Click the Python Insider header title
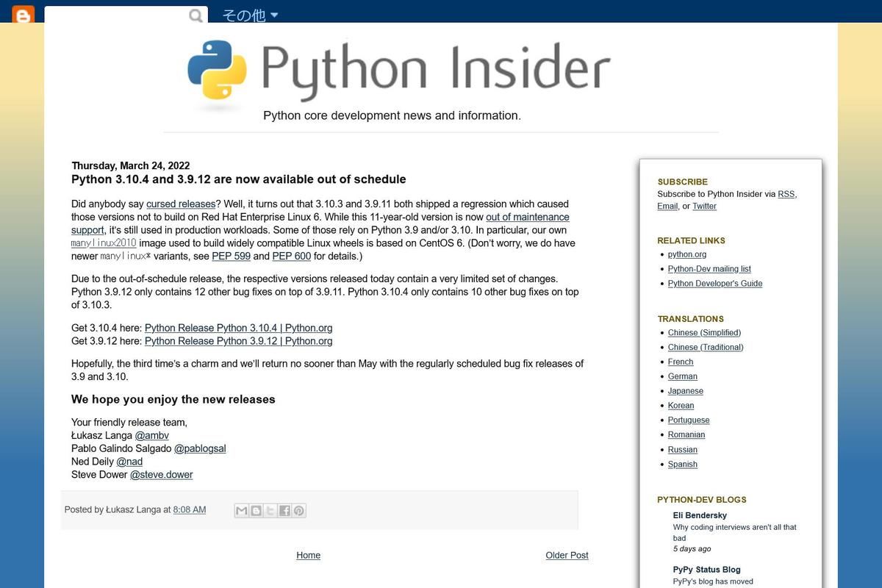The image size is (882, 588). click(436, 71)
